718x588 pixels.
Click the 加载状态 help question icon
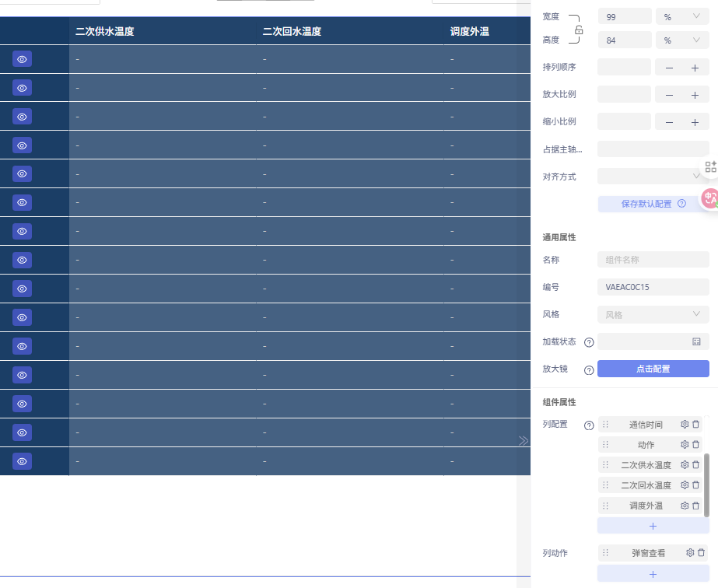coord(589,342)
